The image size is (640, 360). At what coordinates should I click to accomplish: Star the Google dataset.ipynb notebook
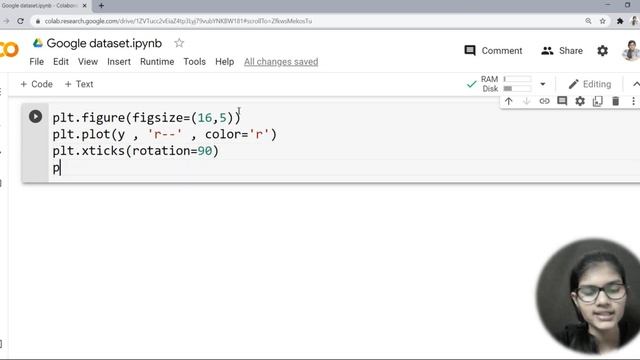click(x=179, y=43)
